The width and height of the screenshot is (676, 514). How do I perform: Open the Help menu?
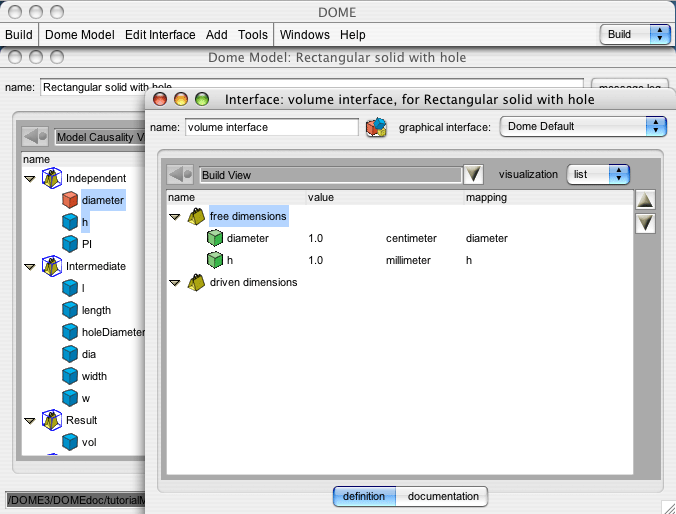[352, 34]
